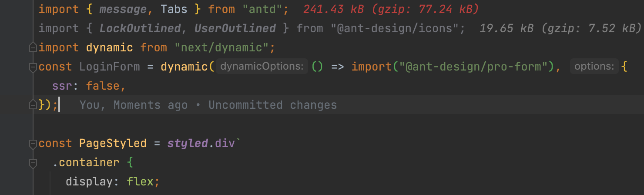Click the 'styled' keyword before .div

tap(188, 143)
